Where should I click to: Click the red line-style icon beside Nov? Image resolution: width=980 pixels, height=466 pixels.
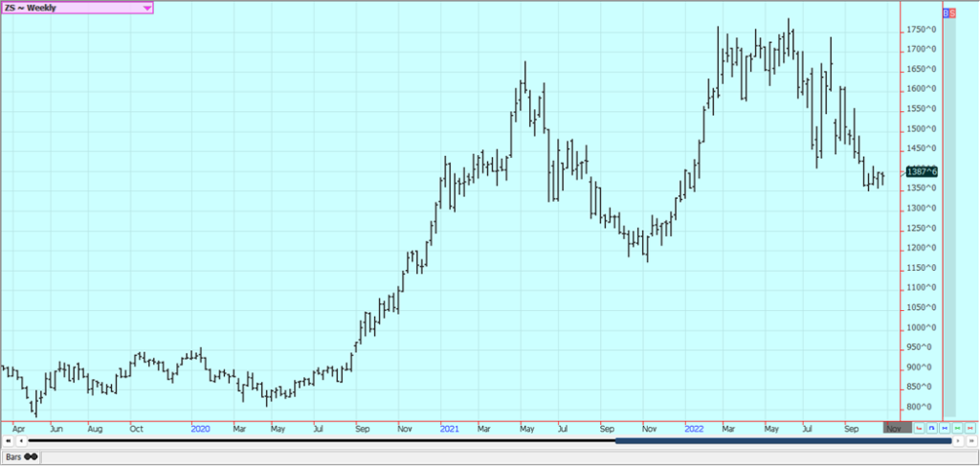919,428
